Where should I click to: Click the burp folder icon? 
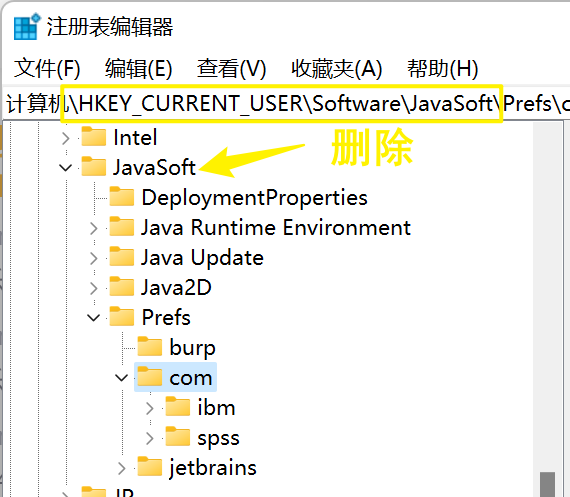(149, 346)
